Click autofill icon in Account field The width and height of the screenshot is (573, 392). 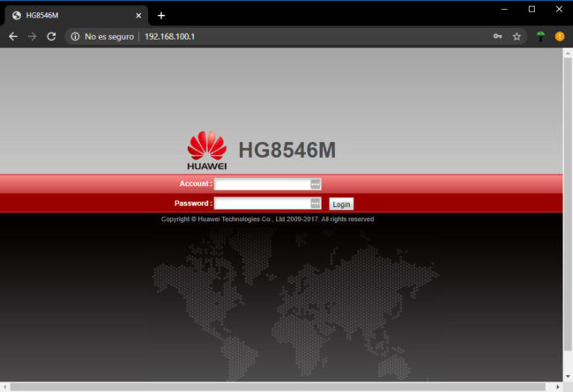coord(315,184)
